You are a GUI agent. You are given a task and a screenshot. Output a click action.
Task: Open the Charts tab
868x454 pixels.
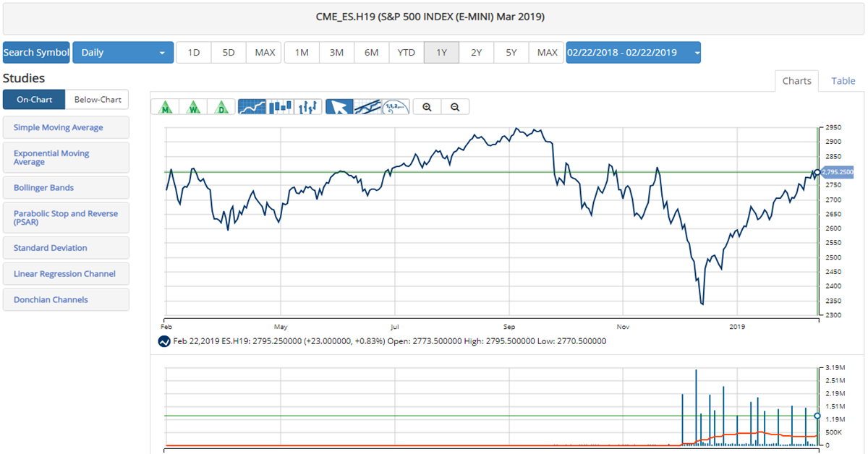click(x=796, y=81)
